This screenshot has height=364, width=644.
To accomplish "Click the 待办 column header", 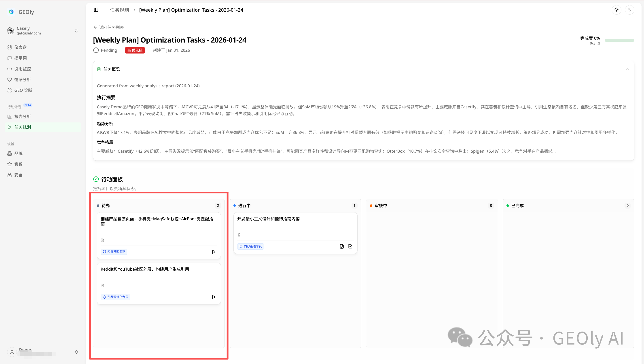I will (x=106, y=206).
